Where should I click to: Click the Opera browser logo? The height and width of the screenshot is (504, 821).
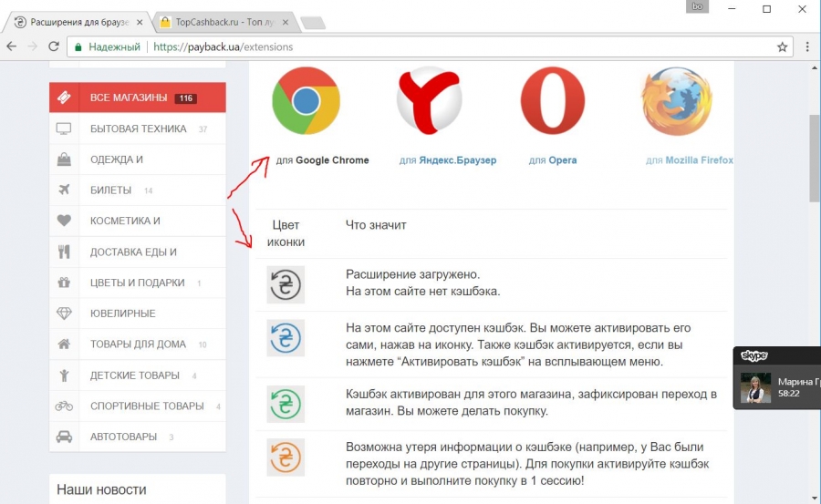click(x=553, y=100)
